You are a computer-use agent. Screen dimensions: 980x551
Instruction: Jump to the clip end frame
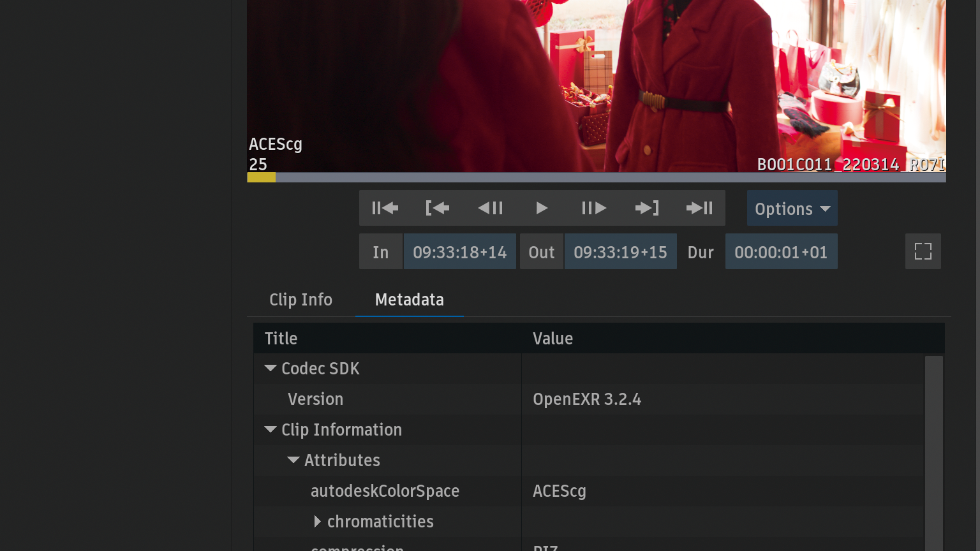[699, 208]
